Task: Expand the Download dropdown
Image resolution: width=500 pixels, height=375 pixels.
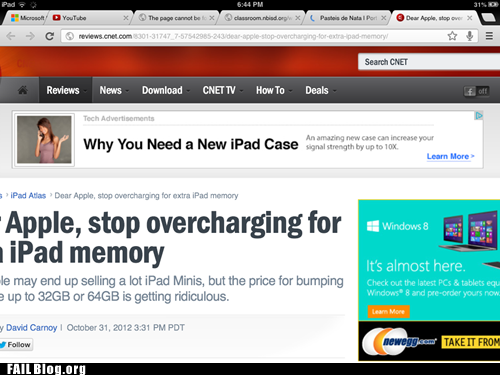Action: 163,90
